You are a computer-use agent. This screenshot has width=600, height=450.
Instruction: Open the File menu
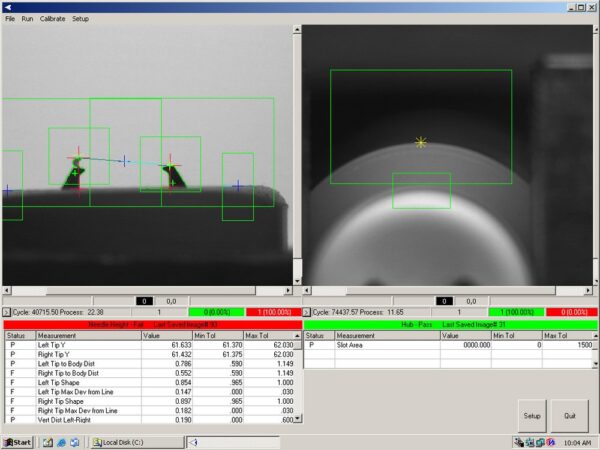[x=10, y=19]
